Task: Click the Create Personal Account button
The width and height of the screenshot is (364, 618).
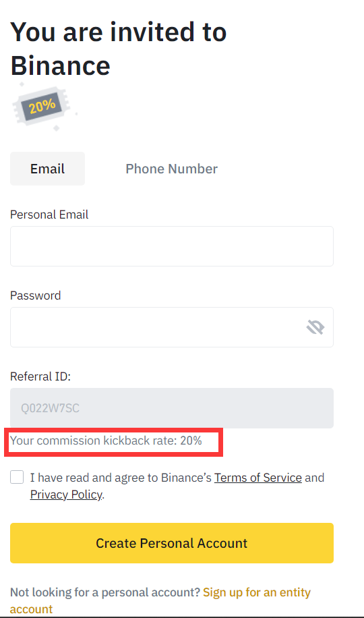Action: coord(172,543)
